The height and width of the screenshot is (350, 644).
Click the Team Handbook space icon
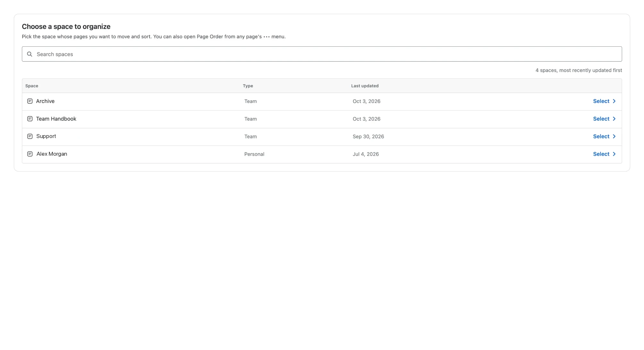point(30,119)
